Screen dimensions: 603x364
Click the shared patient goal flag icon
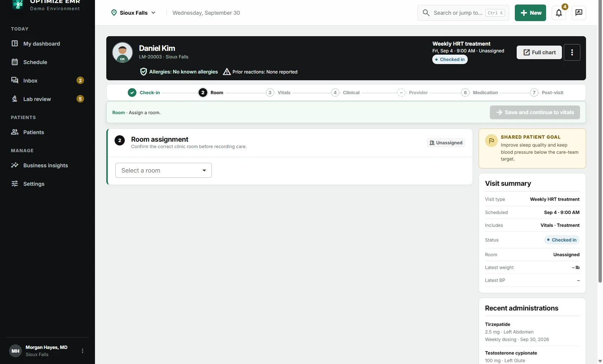pyautogui.click(x=491, y=141)
